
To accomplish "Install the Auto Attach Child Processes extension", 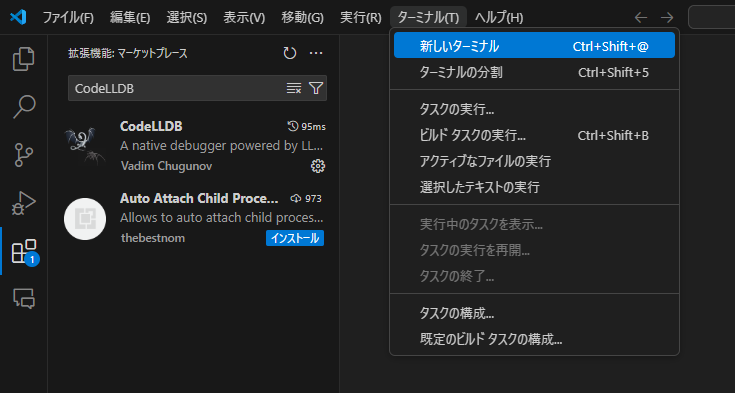I will click(295, 238).
